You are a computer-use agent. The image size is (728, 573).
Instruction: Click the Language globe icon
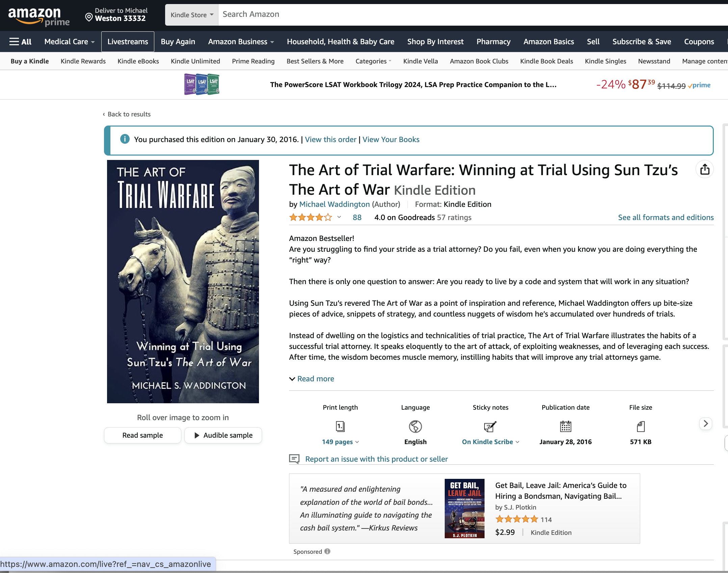[x=415, y=427]
